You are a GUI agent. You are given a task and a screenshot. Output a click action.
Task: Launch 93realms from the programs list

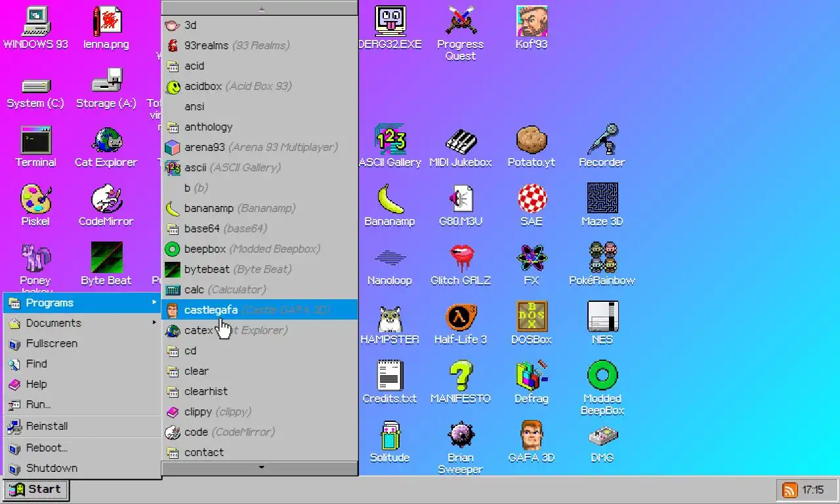click(x=259, y=45)
